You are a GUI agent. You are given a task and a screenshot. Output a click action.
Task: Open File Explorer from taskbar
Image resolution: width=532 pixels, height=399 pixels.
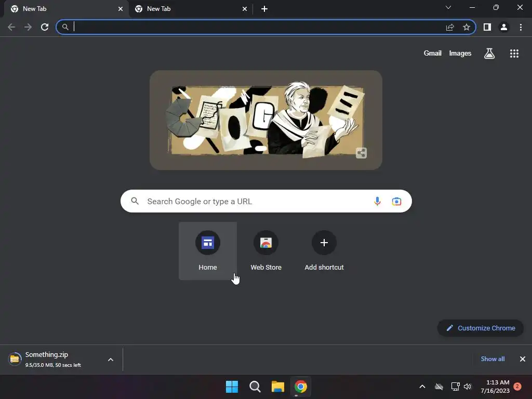click(277, 387)
